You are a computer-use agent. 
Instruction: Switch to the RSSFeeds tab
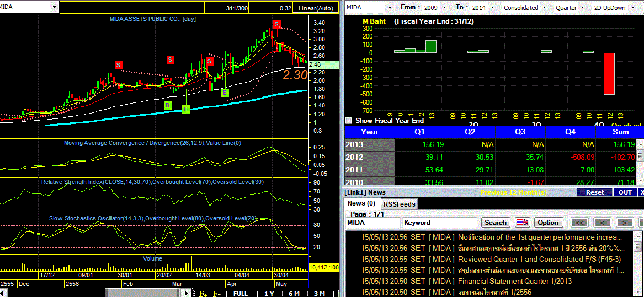(x=400, y=204)
